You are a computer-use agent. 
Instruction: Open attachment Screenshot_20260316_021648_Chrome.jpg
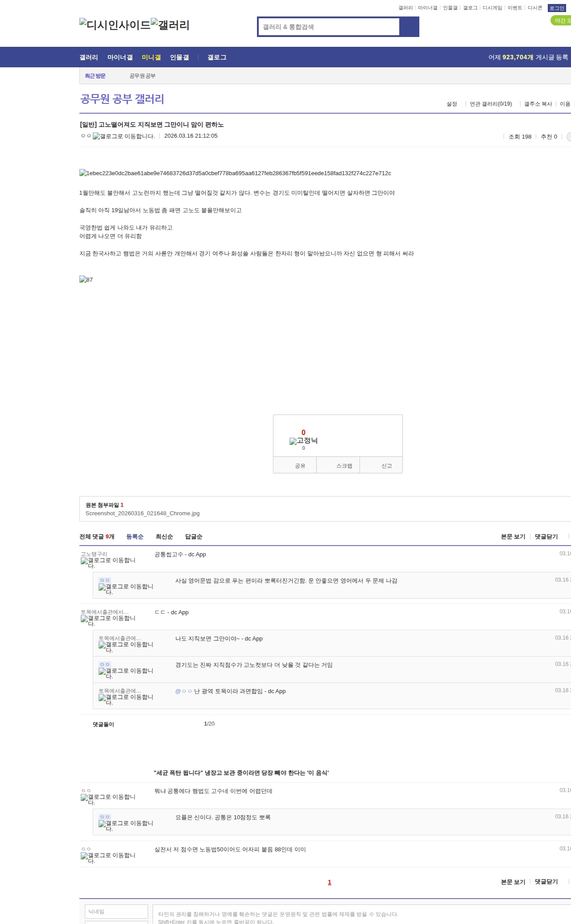142,513
